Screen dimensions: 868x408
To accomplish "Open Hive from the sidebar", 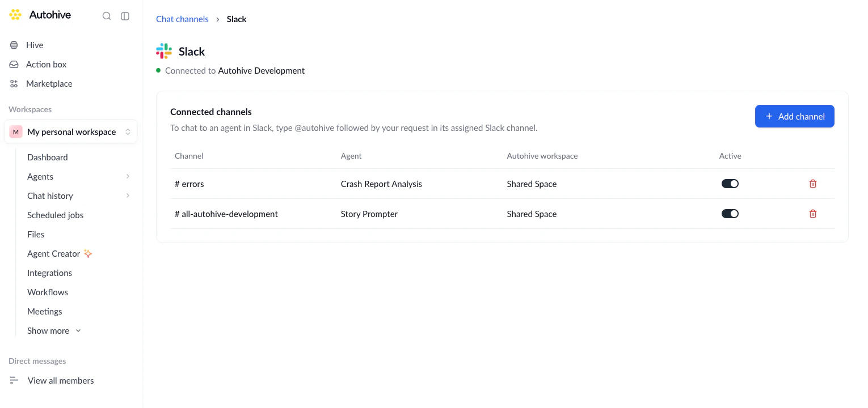I will 35,45.
